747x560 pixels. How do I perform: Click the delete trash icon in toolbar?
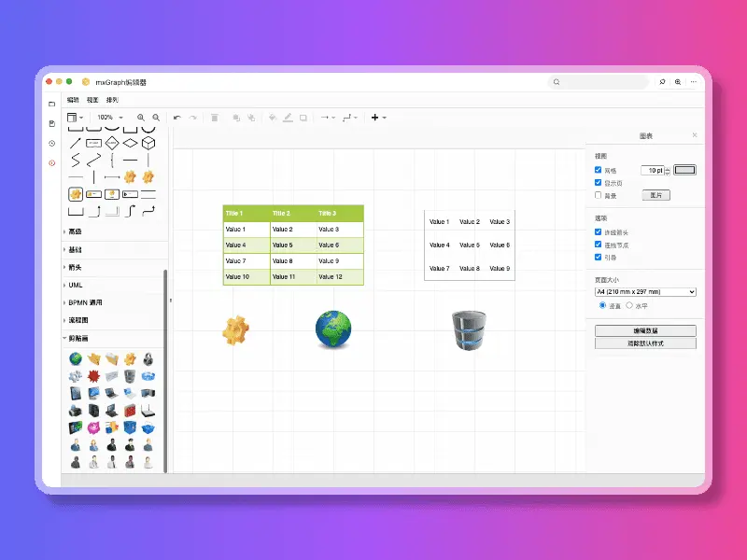coord(215,118)
